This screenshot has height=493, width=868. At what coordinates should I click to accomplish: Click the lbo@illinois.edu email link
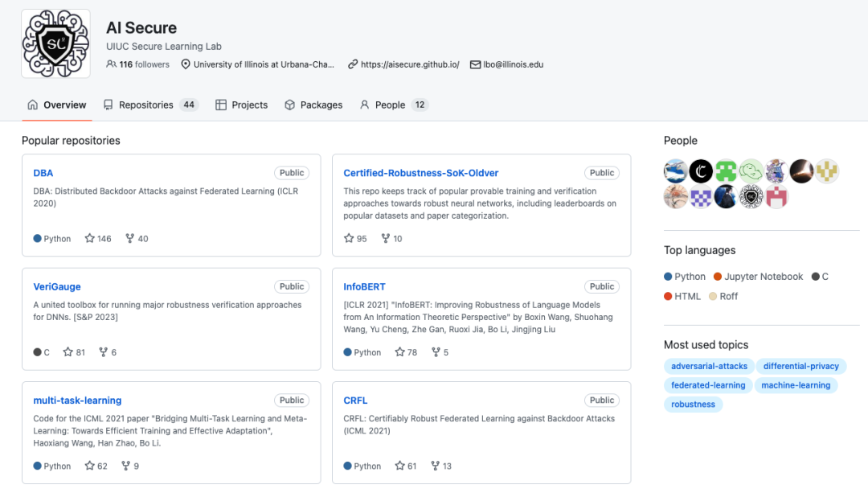coord(513,64)
